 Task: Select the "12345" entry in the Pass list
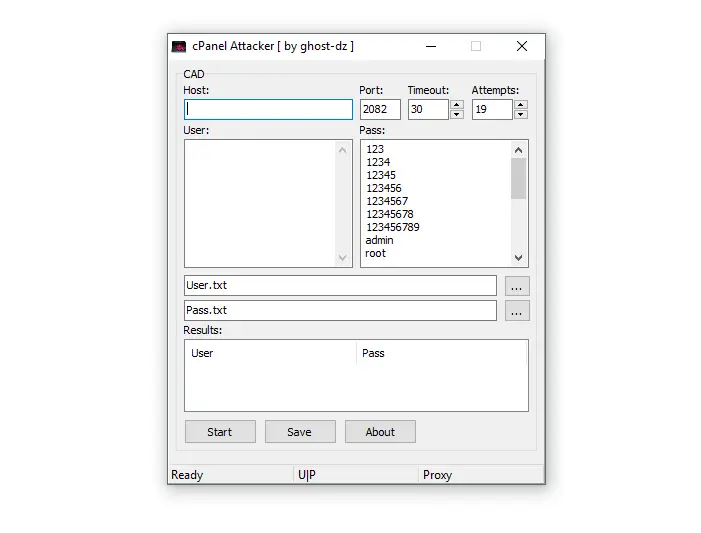tap(381, 175)
